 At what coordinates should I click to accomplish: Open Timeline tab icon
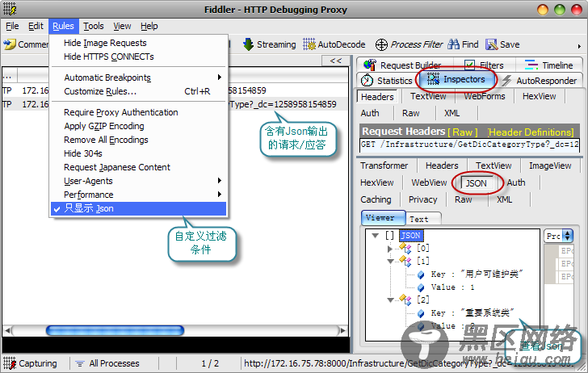coord(531,65)
